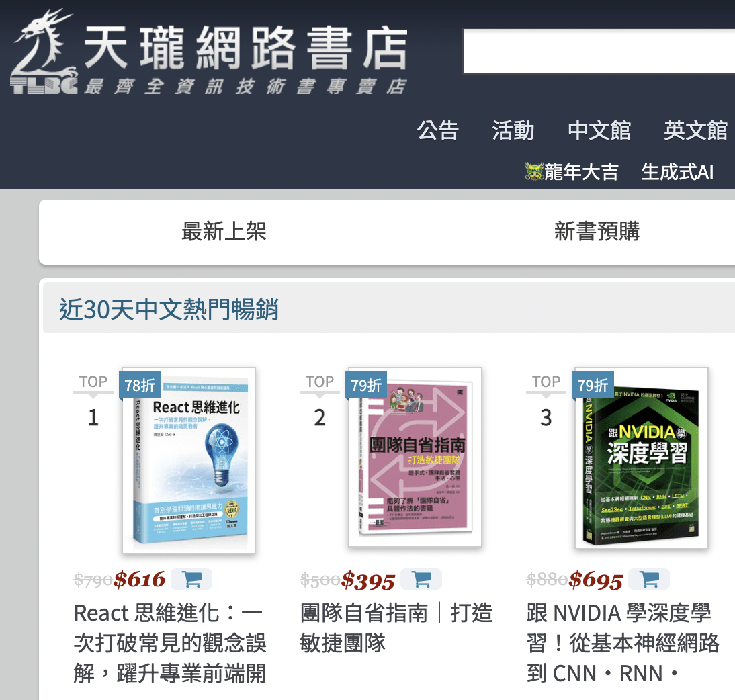
Task: Open the 生成式AI link
Action: pos(677,171)
